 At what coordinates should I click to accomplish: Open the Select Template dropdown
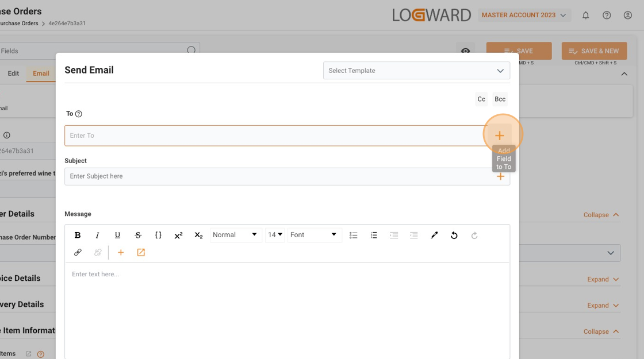tap(416, 71)
